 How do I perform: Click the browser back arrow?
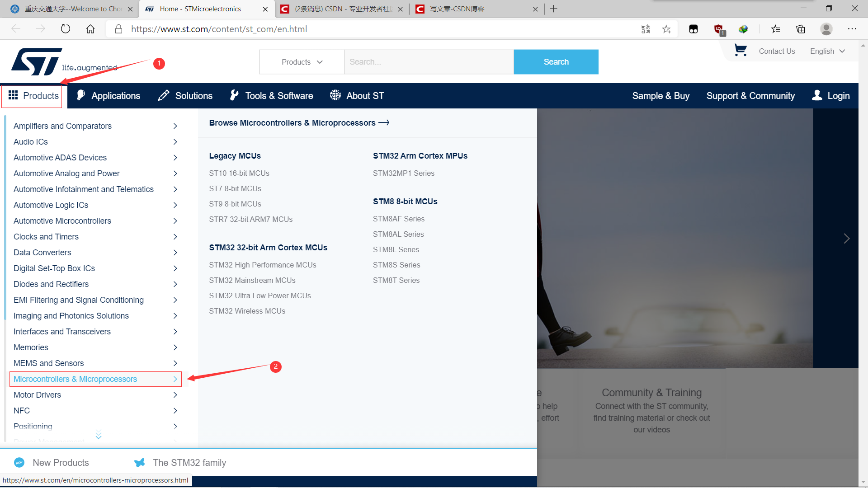coord(16,29)
